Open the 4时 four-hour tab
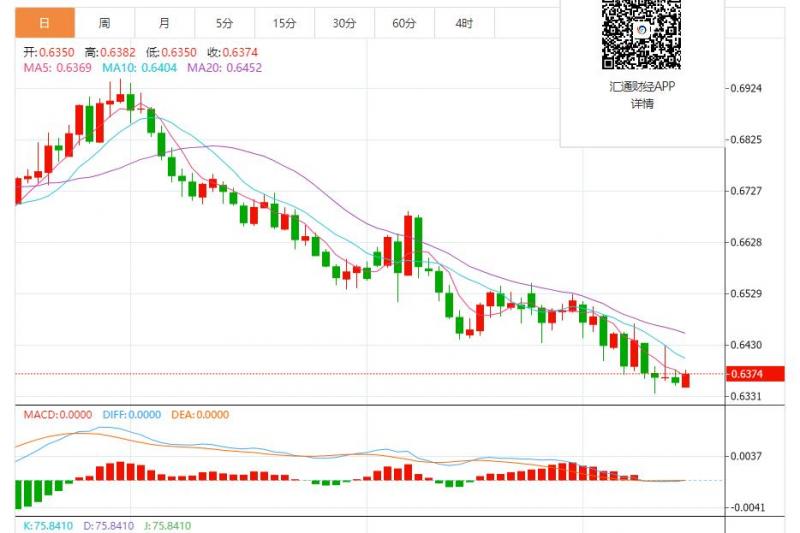The height and width of the screenshot is (533, 800). [464, 23]
